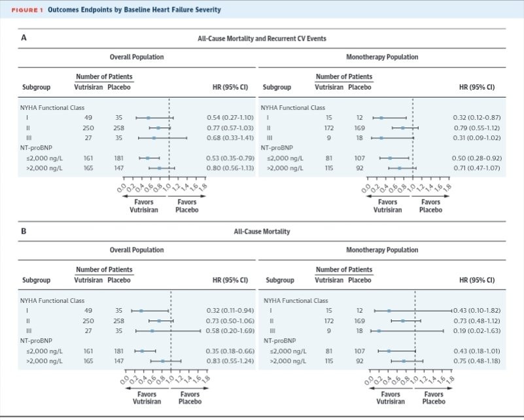Click the NYHA class III marker in panel B monotherapy plot
The image size is (524, 420).
pyautogui.click(x=379, y=331)
